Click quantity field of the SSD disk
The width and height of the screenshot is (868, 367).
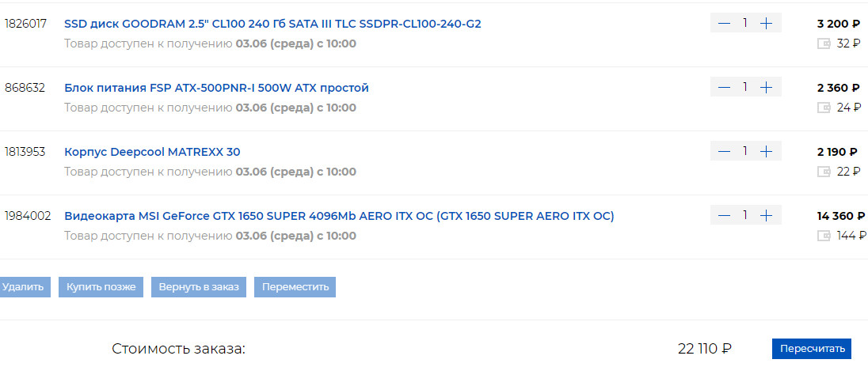tap(744, 23)
